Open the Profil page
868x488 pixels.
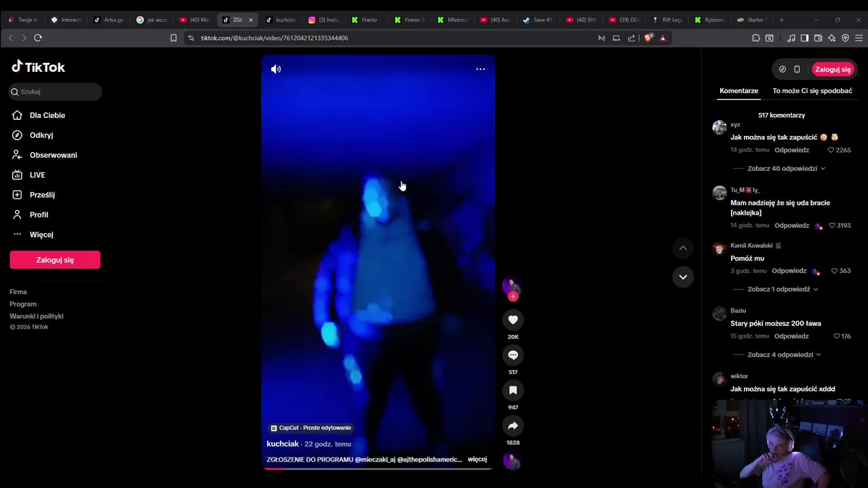(39, 215)
